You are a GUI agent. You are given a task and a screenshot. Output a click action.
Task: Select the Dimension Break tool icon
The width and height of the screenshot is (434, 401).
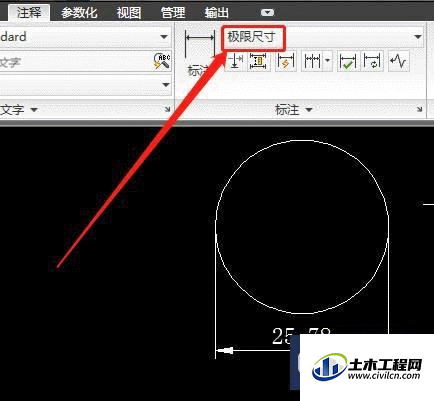235,61
